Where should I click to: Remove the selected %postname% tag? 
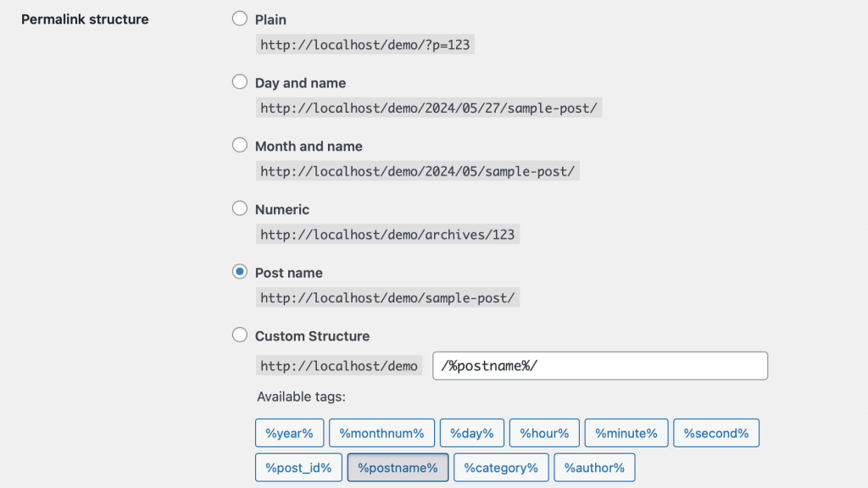coord(398,467)
